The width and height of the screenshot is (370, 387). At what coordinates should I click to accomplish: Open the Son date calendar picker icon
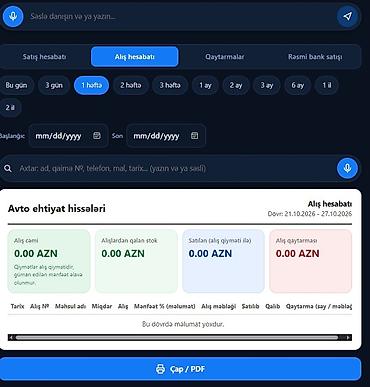click(195, 136)
